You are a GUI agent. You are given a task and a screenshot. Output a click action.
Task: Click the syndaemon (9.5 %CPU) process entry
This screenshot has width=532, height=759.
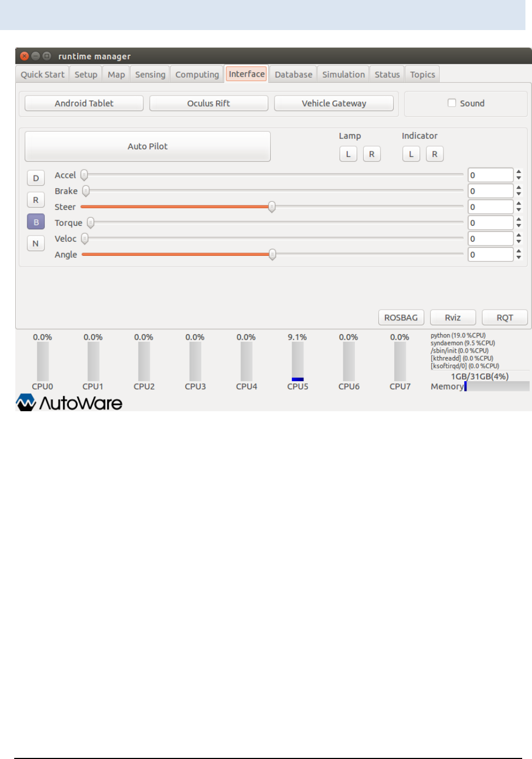(x=463, y=343)
